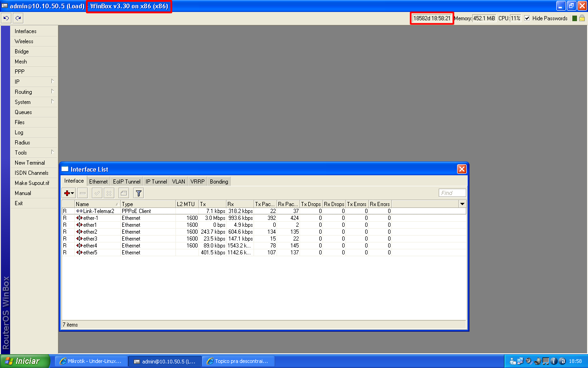Open the ISDN Channels menu item

pos(34,173)
